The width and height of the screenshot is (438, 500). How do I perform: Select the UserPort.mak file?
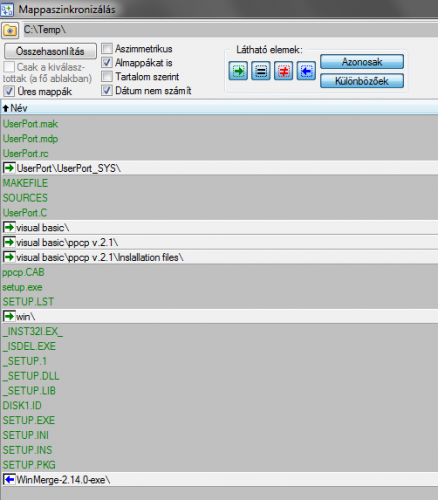coord(30,124)
